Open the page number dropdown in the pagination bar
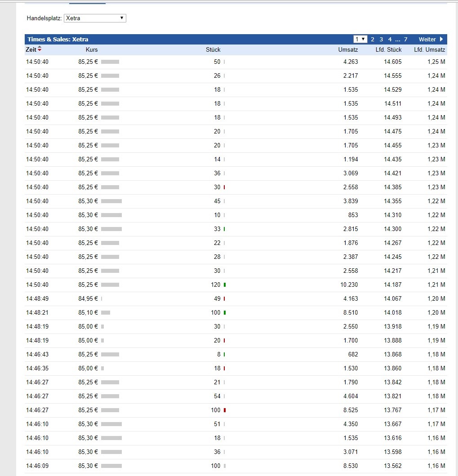This screenshot has width=458, height=476. (x=359, y=39)
